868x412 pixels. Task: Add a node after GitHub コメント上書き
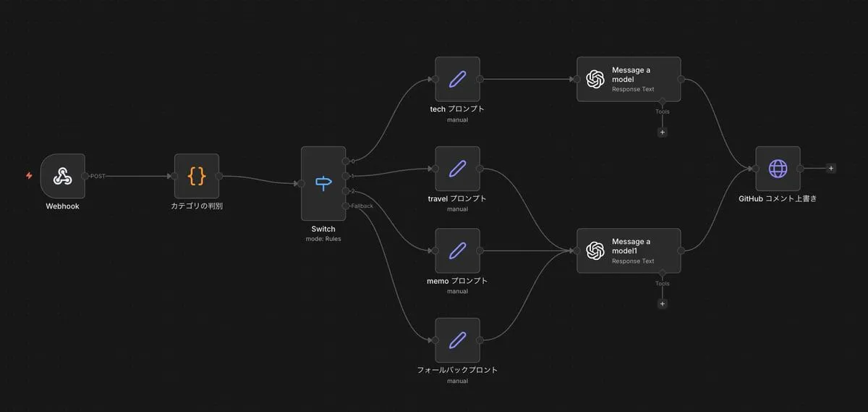pos(831,168)
